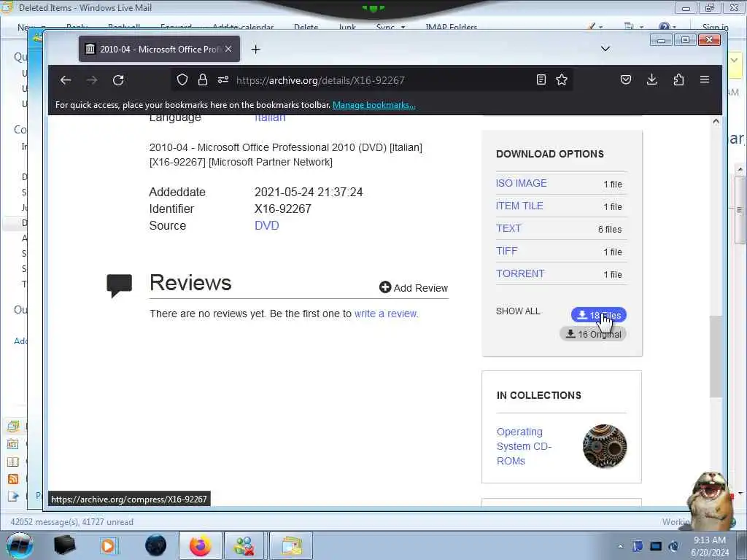Viewport: 747px width, 560px height.
Task: Open the Save to Pocket icon
Action: [625, 79]
